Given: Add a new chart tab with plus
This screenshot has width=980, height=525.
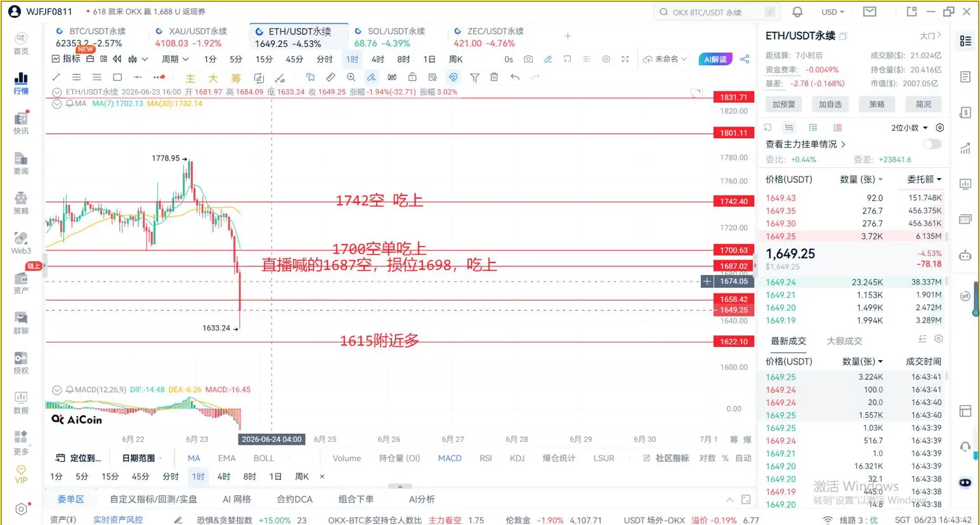Looking at the screenshot, I should [568, 36].
